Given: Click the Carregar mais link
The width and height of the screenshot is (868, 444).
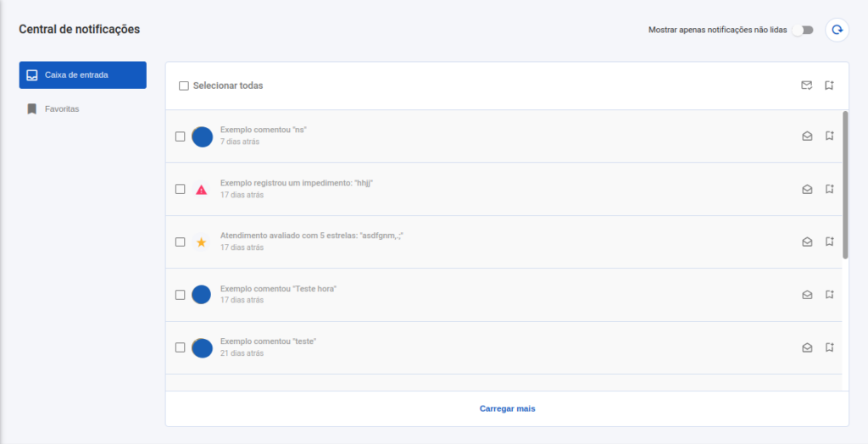Looking at the screenshot, I should [x=507, y=408].
